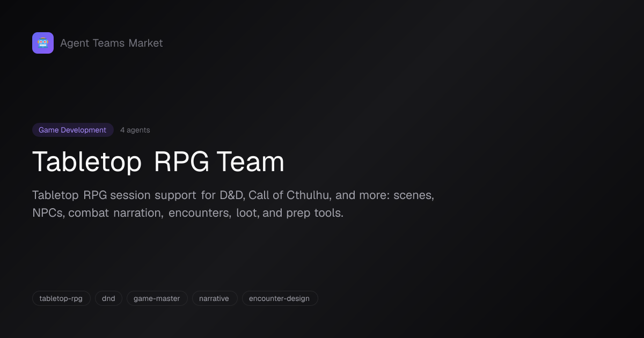Click the robot logo icon
The width and height of the screenshot is (644, 338).
[x=43, y=43]
